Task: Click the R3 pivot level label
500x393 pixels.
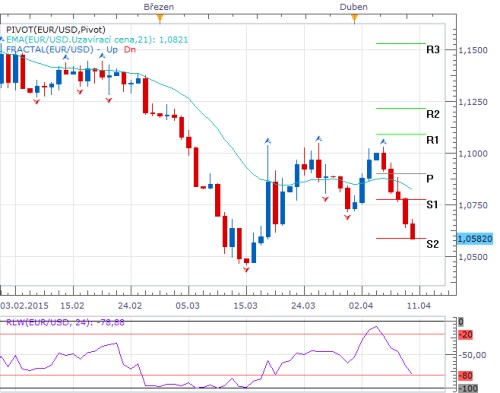Action: pyautogui.click(x=433, y=50)
